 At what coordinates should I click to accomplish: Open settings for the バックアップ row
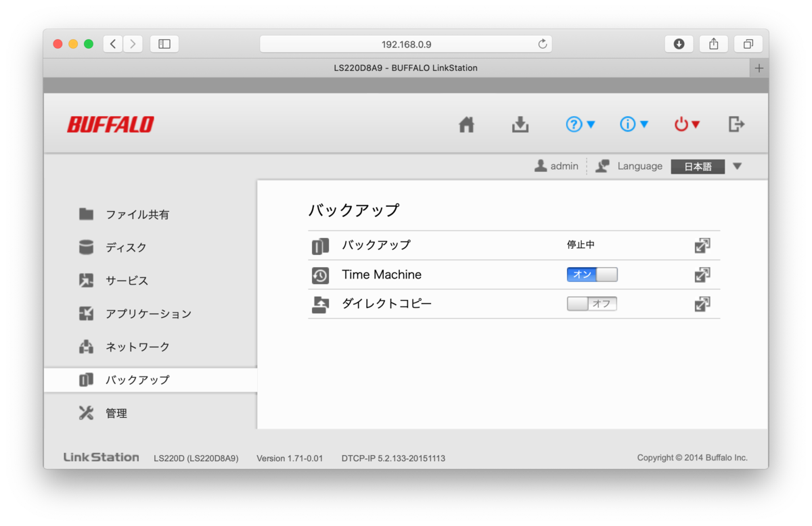702,245
